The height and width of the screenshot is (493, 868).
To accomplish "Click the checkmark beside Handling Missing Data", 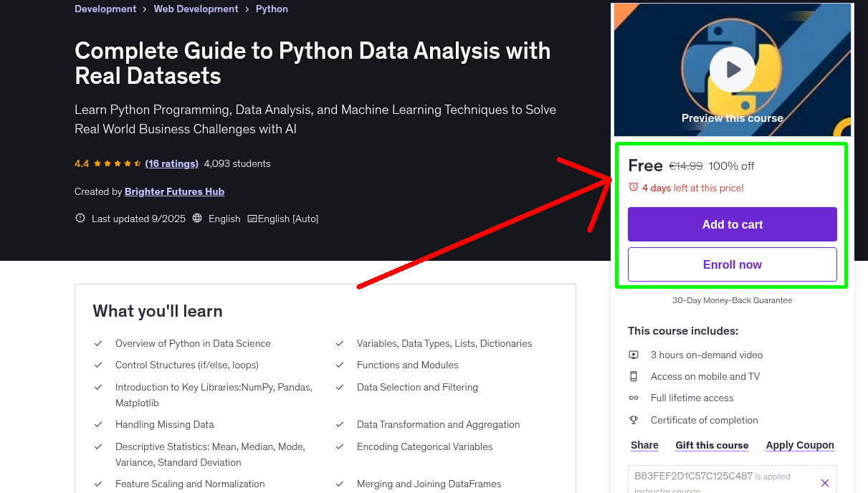I will [98, 424].
